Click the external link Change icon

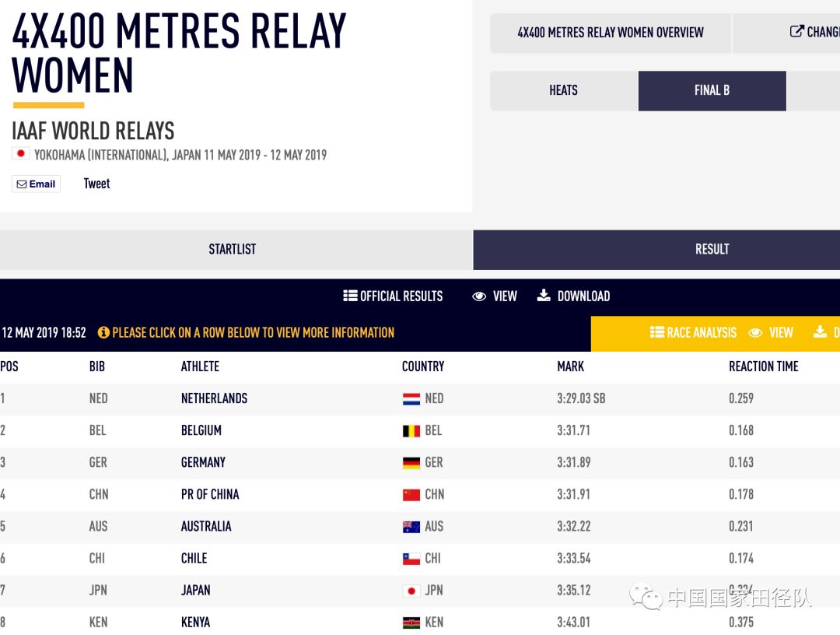click(x=796, y=32)
